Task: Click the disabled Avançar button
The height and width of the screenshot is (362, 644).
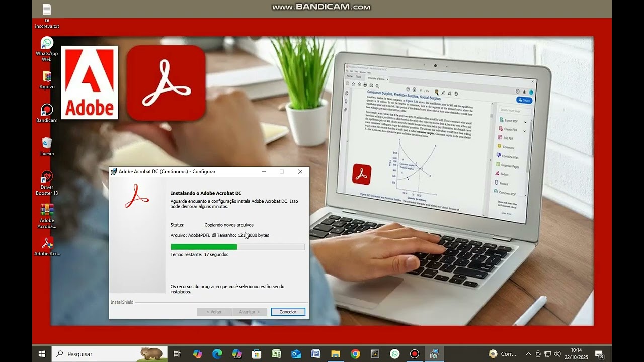Action: point(250,312)
